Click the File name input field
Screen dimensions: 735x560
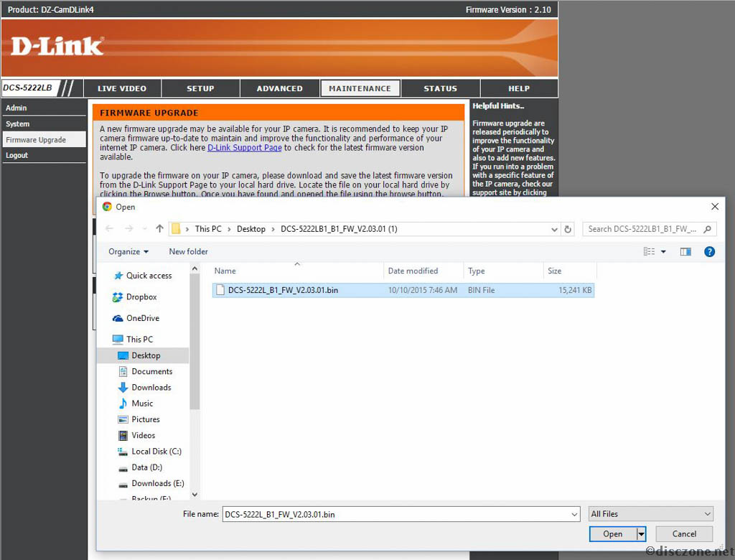pyautogui.click(x=401, y=515)
